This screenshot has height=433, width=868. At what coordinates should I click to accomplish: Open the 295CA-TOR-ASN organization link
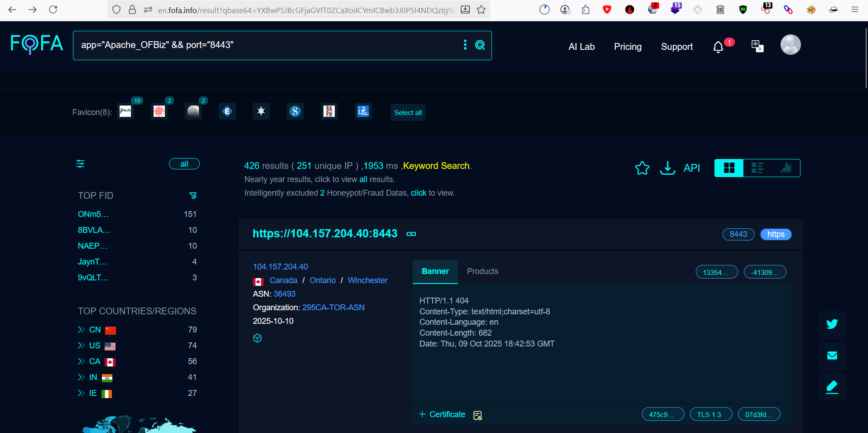(333, 308)
